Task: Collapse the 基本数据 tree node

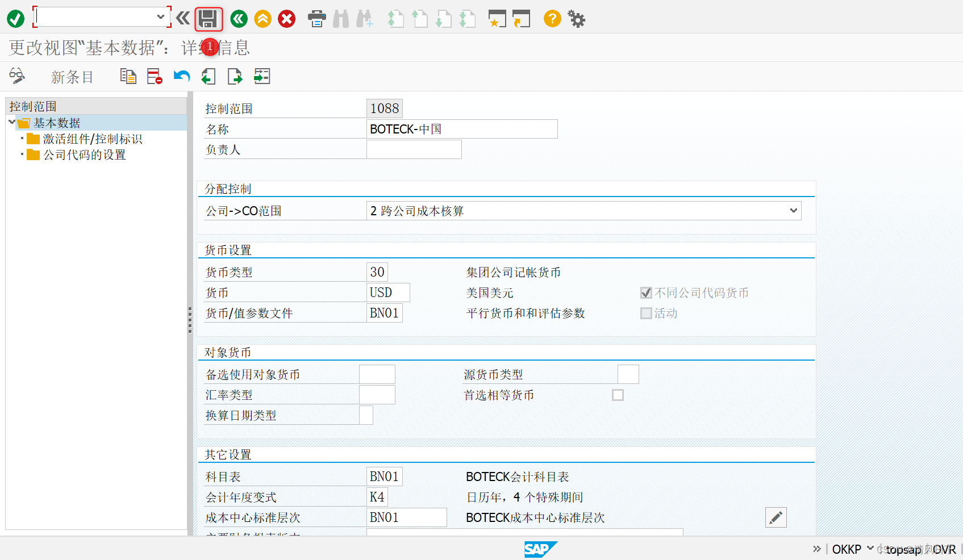Action: pos(11,122)
